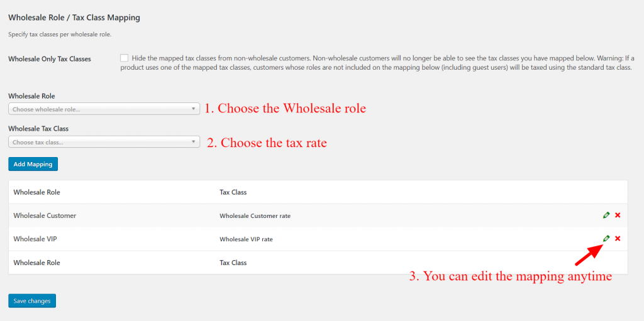Click the Tax Class footer column label

point(233,263)
